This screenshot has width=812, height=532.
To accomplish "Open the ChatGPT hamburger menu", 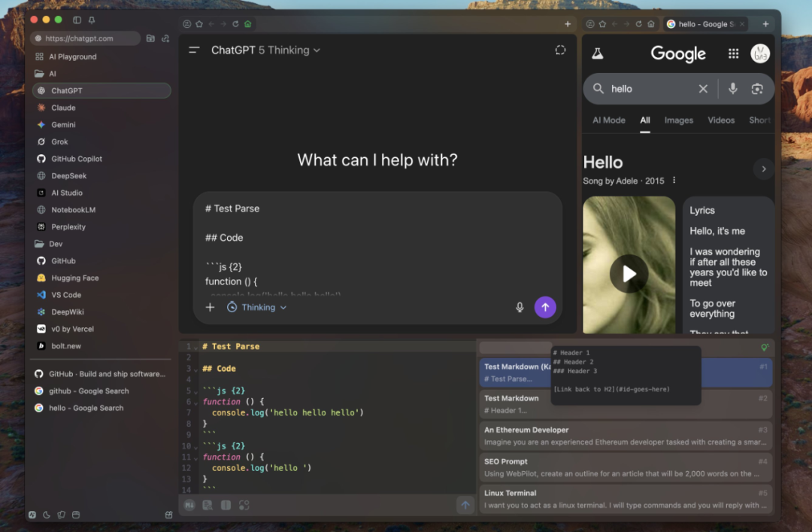I will pos(194,50).
